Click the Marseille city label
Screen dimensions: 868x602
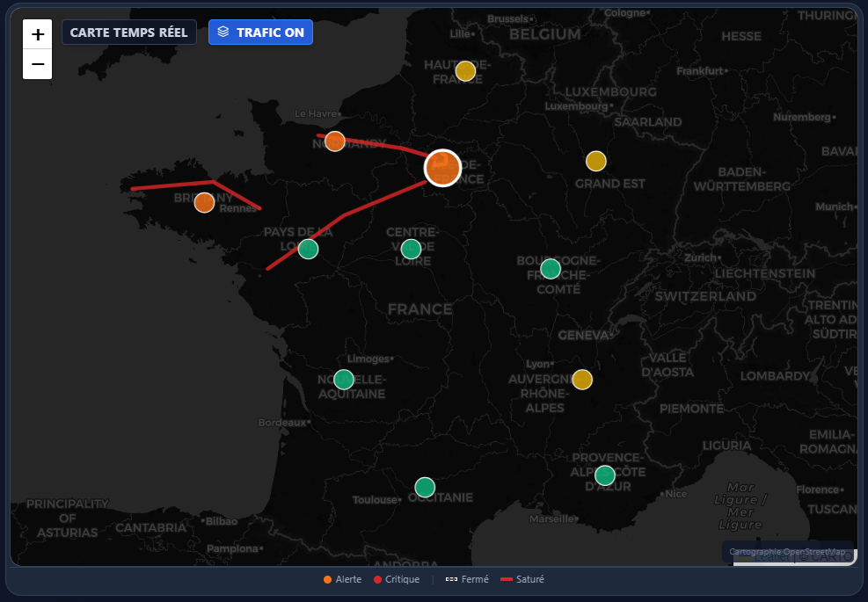click(x=551, y=519)
